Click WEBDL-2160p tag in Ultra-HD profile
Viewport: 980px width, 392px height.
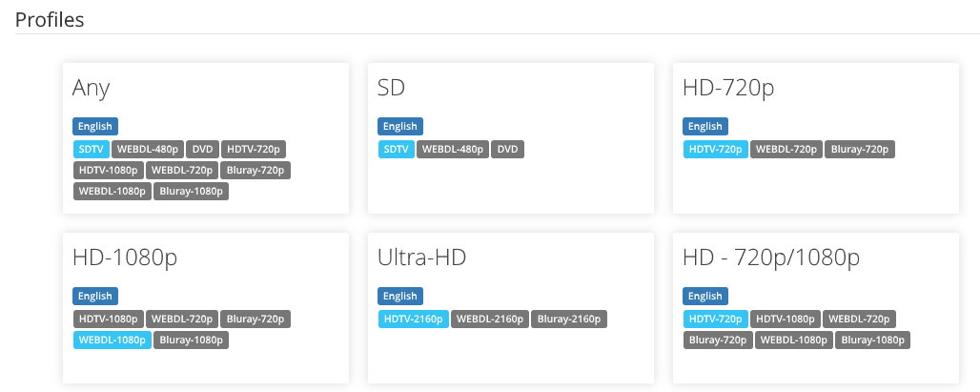click(x=490, y=320)
